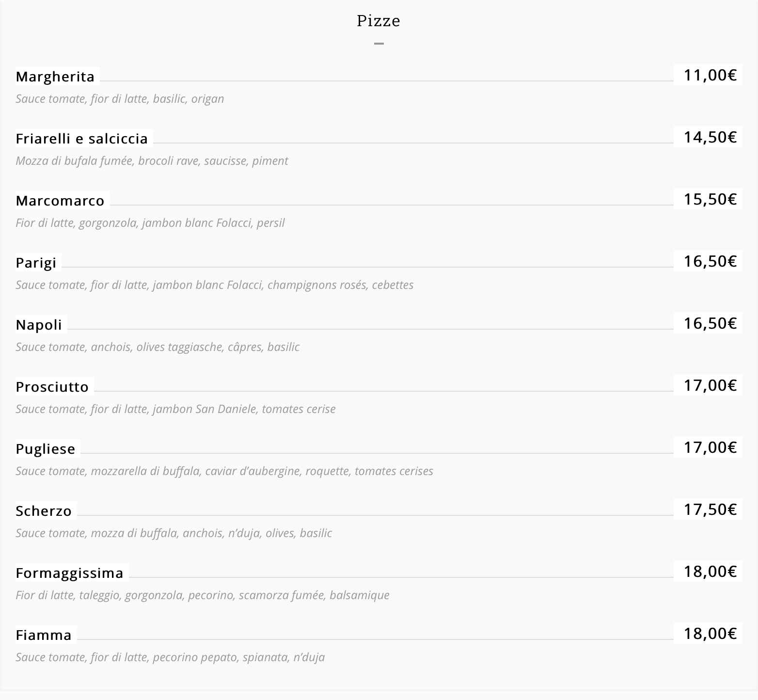Open the Formaggissima pizza item

(70, 573)
